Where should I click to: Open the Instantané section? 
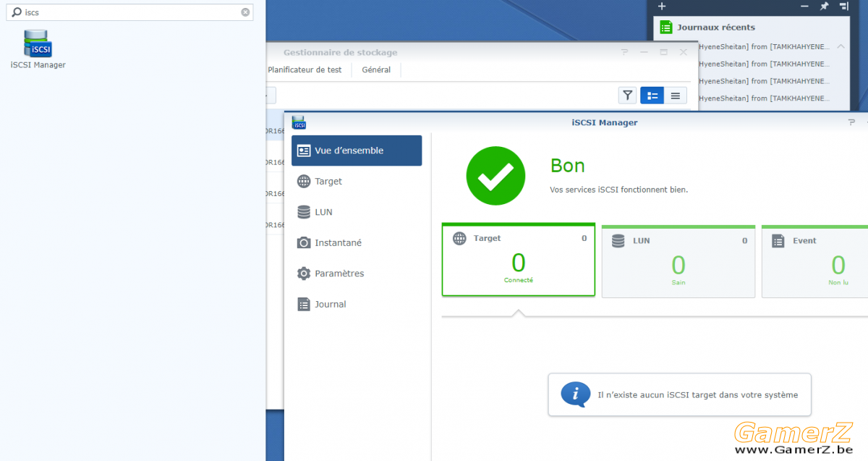[357, 243]
